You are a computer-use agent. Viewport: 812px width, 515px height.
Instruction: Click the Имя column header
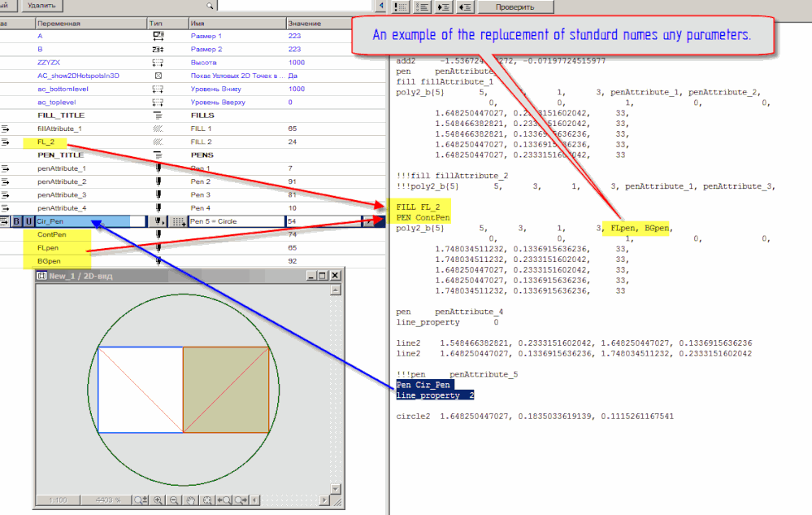(237, 24)
